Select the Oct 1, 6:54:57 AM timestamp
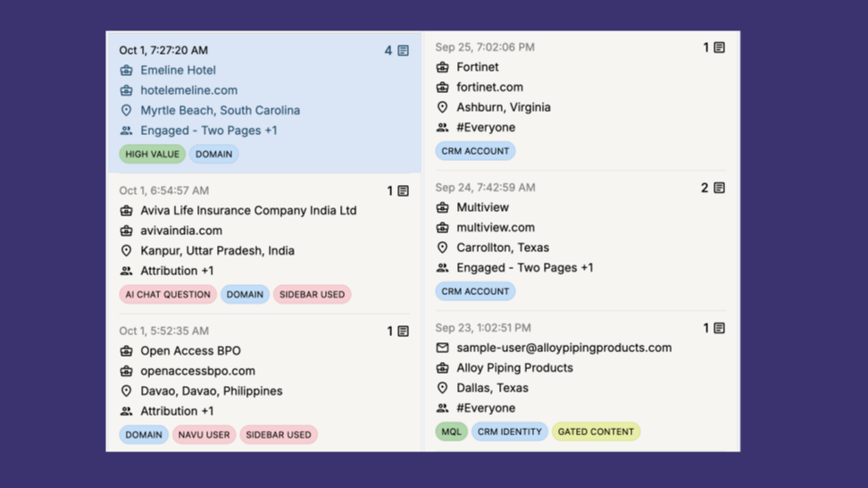The width and height of the screenshot is (868, 488). tap(163, 190)
